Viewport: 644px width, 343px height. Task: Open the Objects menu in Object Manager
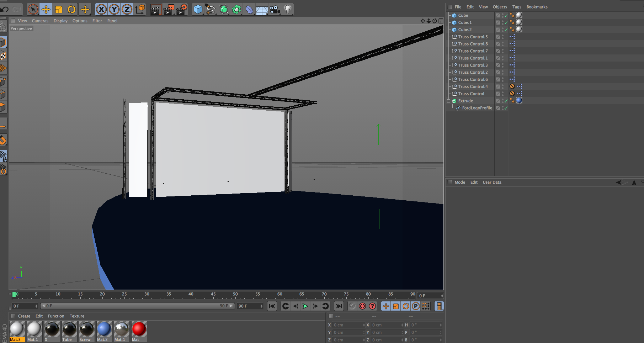(500, 7)
